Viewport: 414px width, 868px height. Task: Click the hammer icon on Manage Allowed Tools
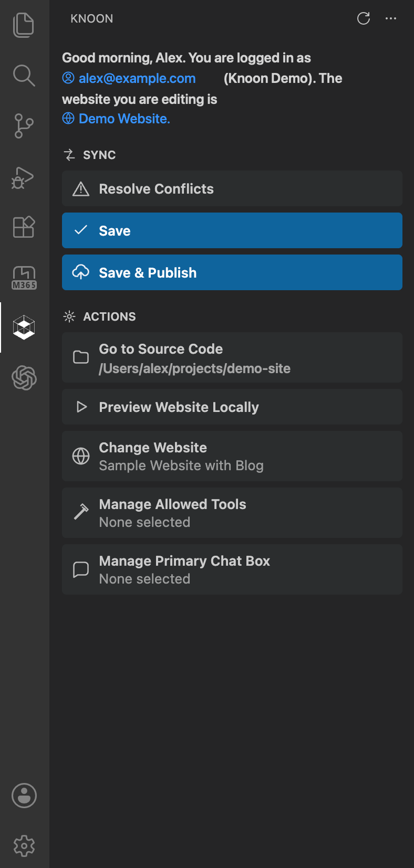[81, 511]
